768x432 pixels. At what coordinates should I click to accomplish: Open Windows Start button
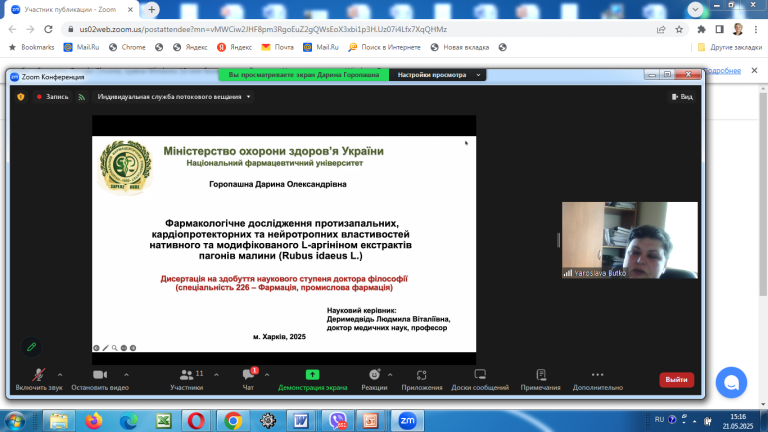(x=14, y=421)
